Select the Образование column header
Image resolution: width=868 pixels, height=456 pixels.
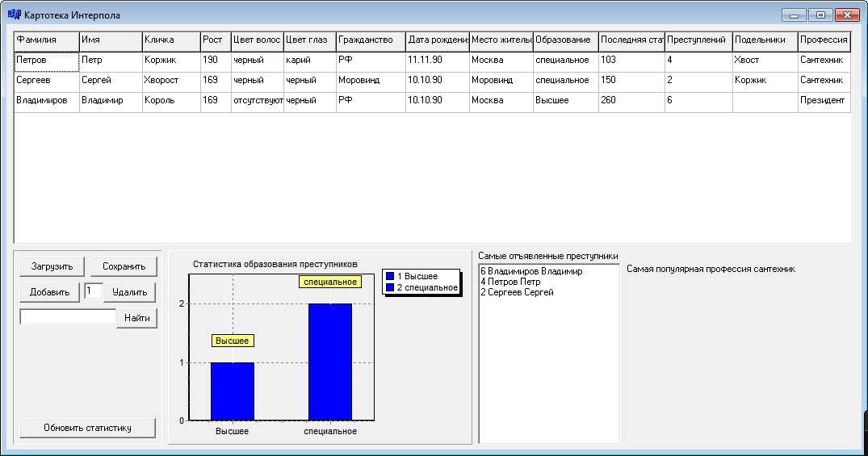pyautogui.click(x=566, y=41)
